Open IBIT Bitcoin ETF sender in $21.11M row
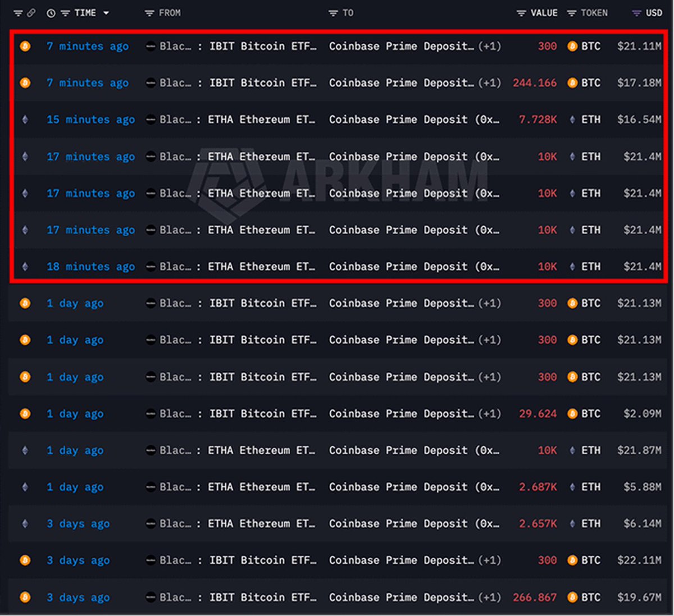Screen dimensions: 674x616 click(x=263, y=46)
